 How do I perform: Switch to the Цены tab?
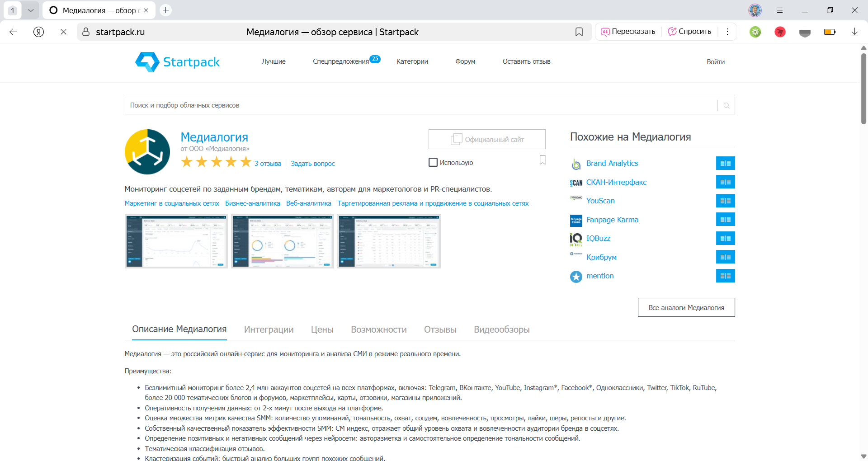tap(322, 330)
